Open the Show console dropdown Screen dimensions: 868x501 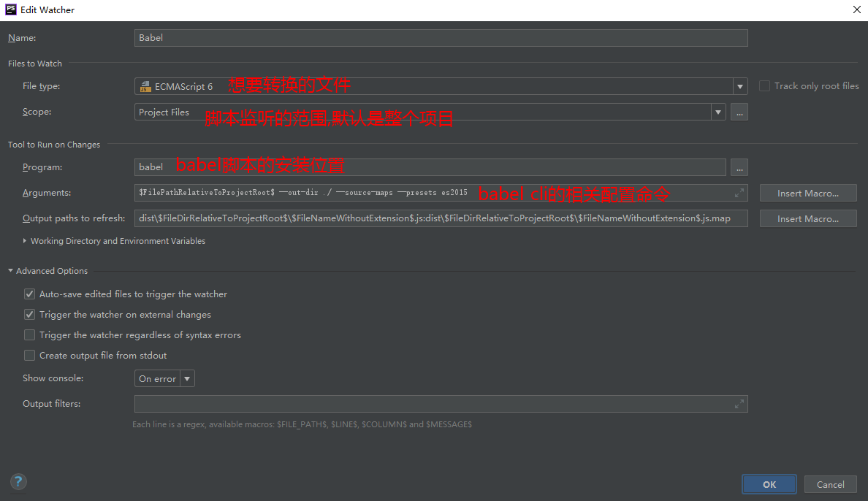click(187, 378)
